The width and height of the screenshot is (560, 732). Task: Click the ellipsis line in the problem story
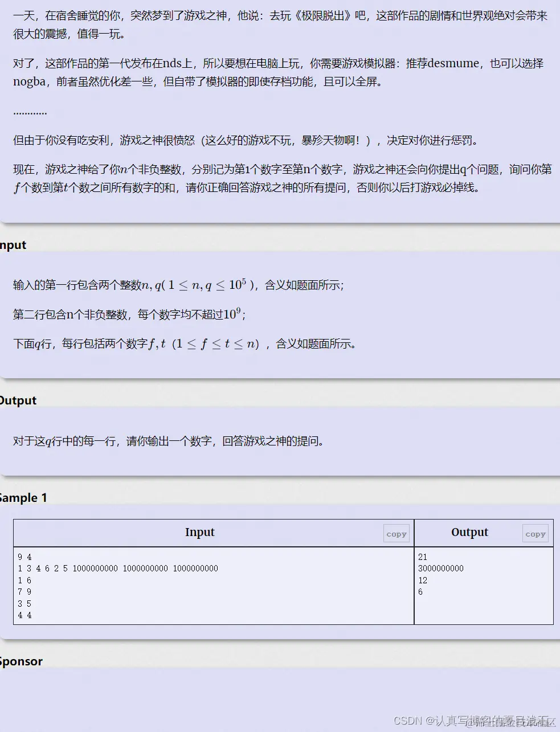pos(29,111)
